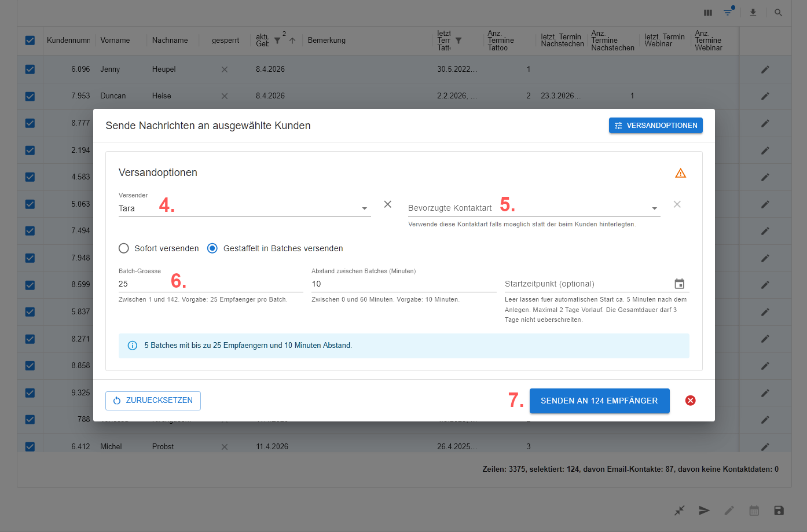
Task: Edit row 2.194 pencil icon
Action: click(x=765, y=151)
